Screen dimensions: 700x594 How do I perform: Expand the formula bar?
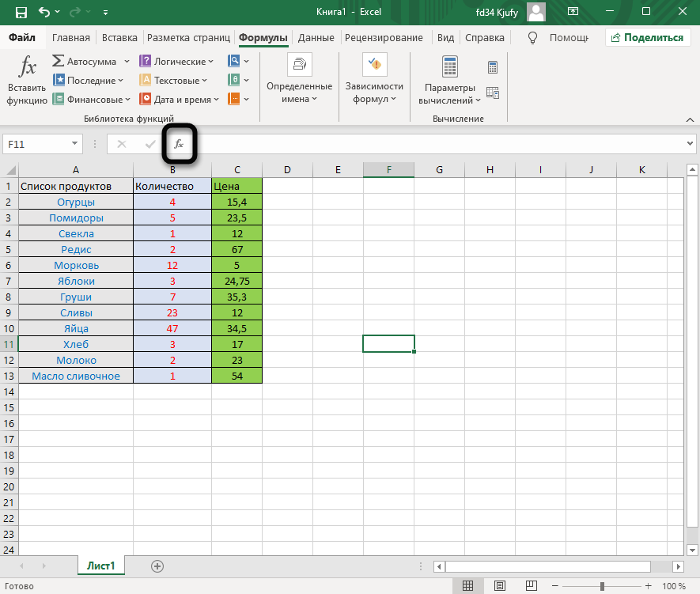pyautogui.click(x=691, y=144)
